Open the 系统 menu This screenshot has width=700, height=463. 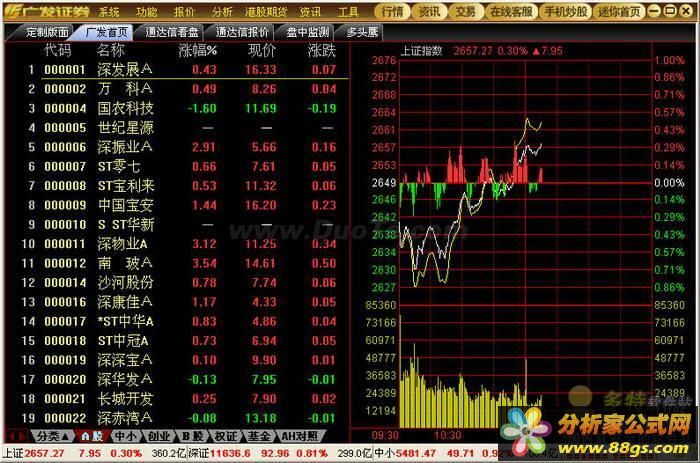click(109, 12)
